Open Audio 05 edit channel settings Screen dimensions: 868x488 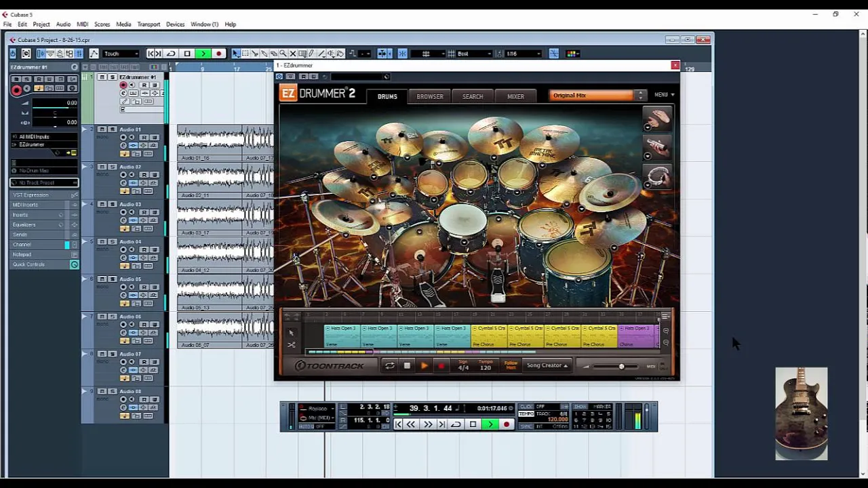coord(123,294)
